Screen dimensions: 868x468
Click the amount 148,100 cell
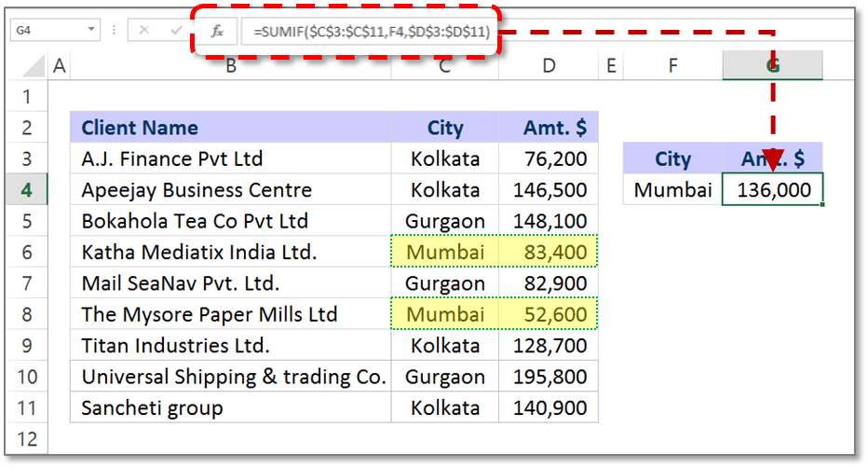[549, 221]
